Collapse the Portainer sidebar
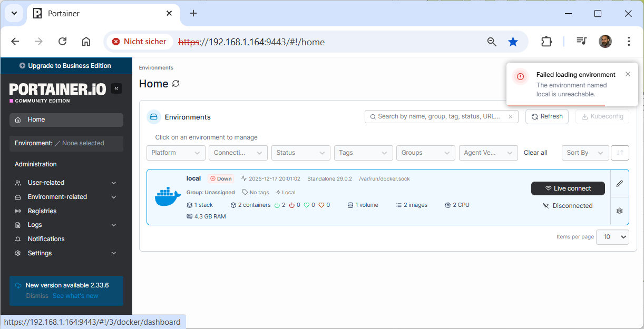Image resolution: width=644 pixels, height=329 pixels. [x=116, y=88]
